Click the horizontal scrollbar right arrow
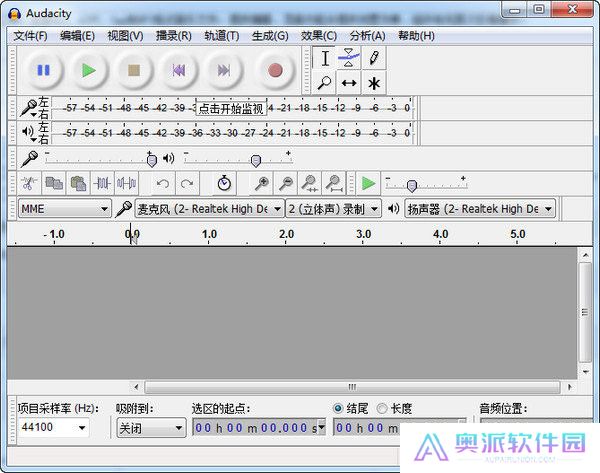The width and height of the screenshot is (600, 473). (x=570, y=387)
